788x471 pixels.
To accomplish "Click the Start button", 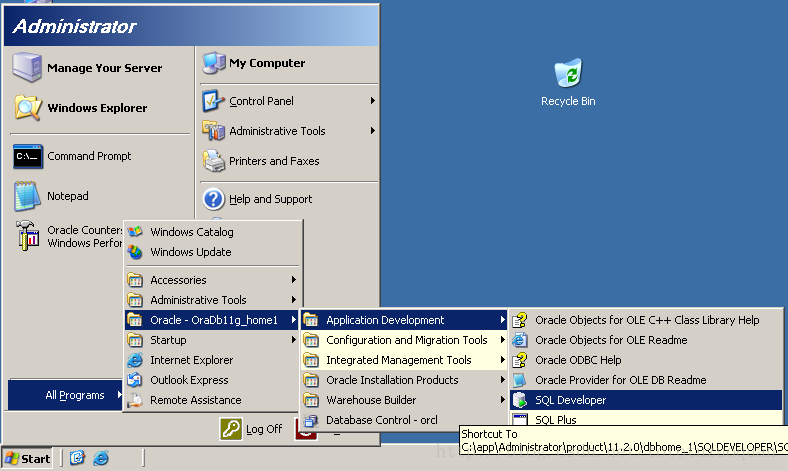I will click(x=27, y=458).
